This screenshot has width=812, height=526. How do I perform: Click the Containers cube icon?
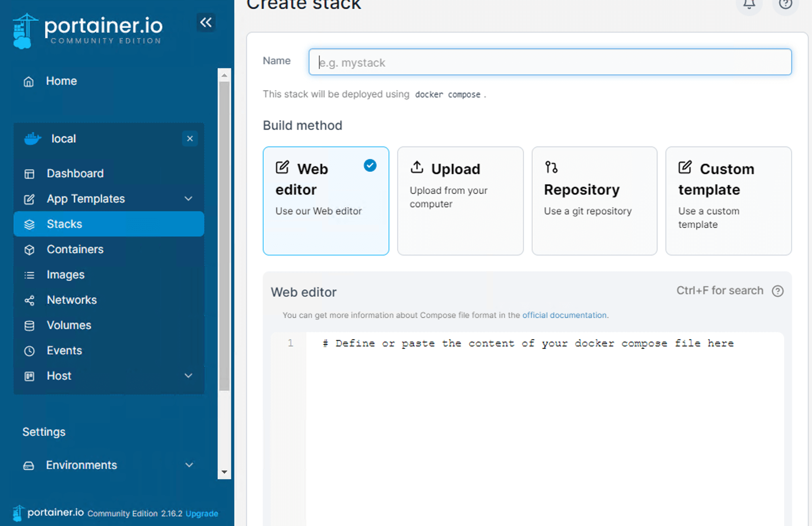29,250
